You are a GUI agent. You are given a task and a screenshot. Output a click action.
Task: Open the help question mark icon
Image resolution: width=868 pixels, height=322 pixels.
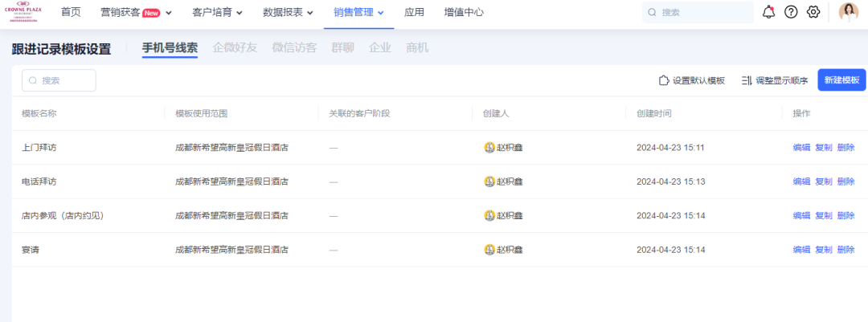tap(791, 12)
